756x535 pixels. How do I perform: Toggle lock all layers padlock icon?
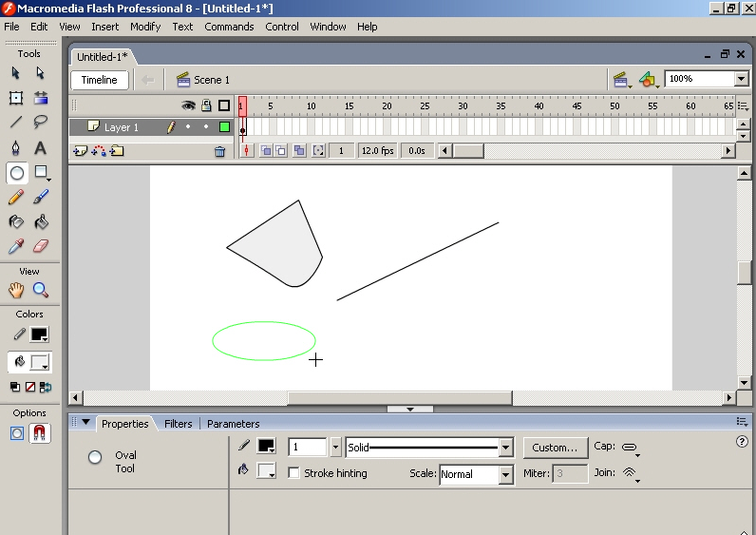click(206, 105)
